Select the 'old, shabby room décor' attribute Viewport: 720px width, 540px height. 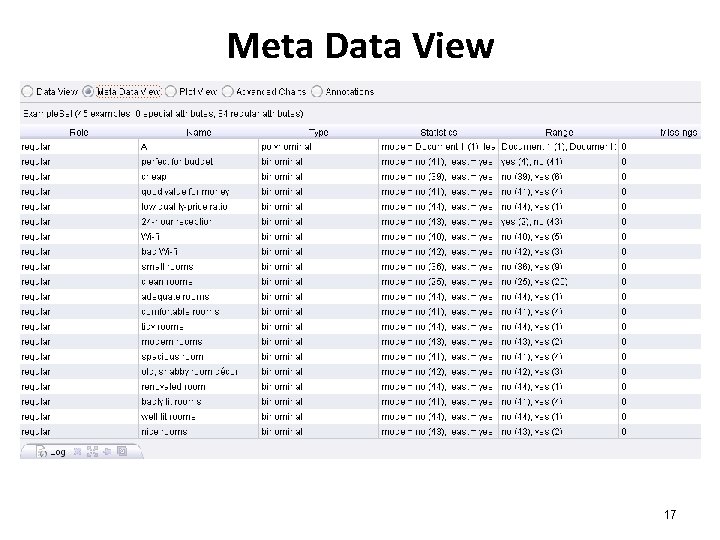[x=189, y=372]
